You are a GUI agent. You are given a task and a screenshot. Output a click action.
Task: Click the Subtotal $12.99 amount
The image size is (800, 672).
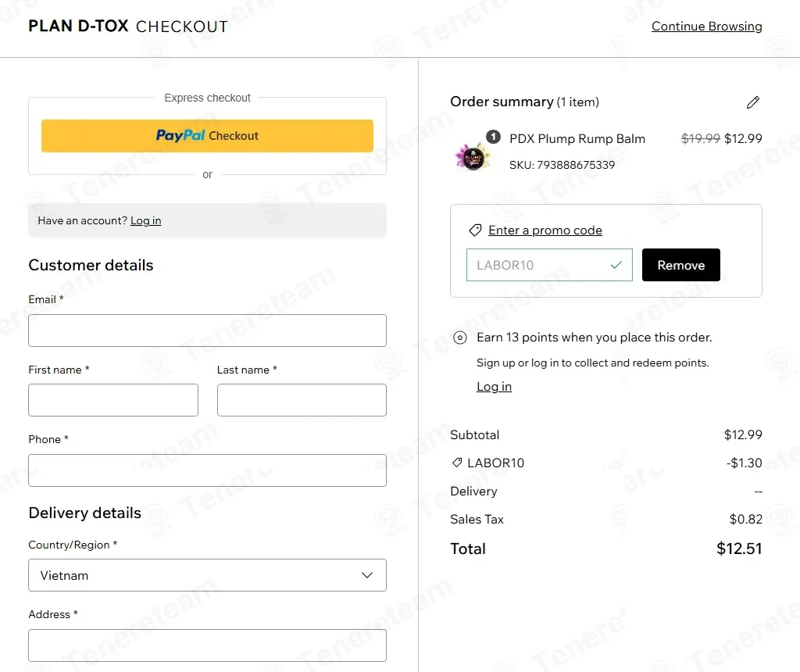tap(743, 434)
